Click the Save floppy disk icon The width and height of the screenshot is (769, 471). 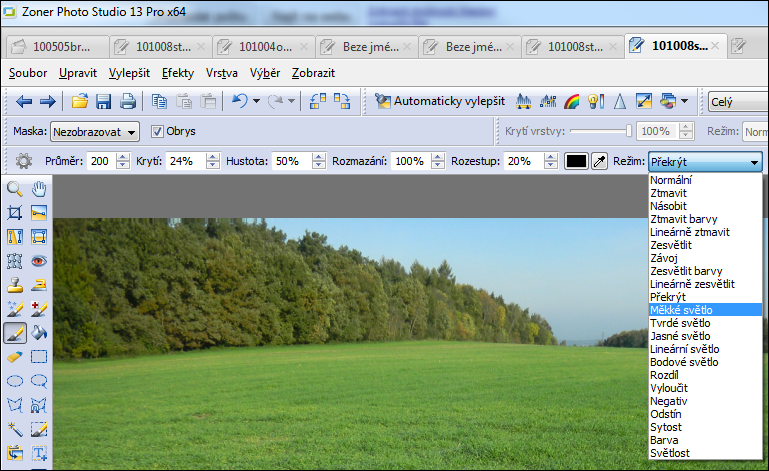pyautogui.click(x=103, y=101)
